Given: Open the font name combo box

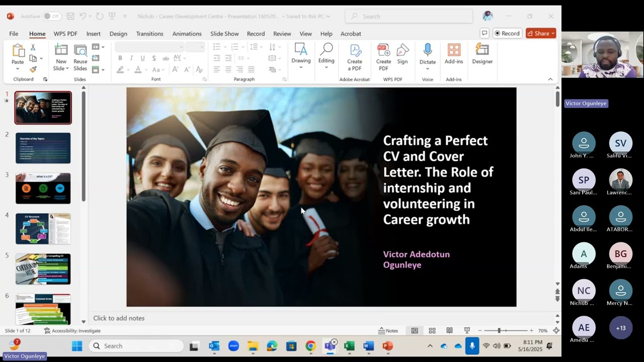Looking at the screenshot, I should coord(149,47).
